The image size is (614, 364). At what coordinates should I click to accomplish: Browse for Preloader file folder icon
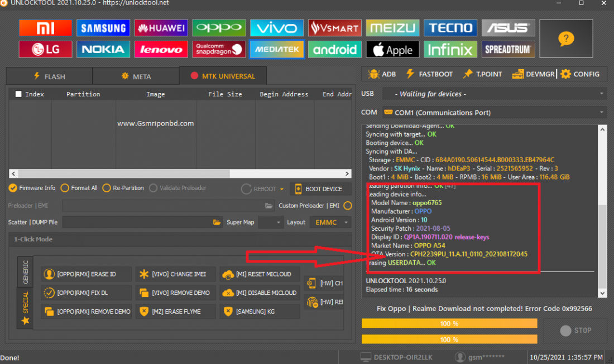click(x=268, y=206)
